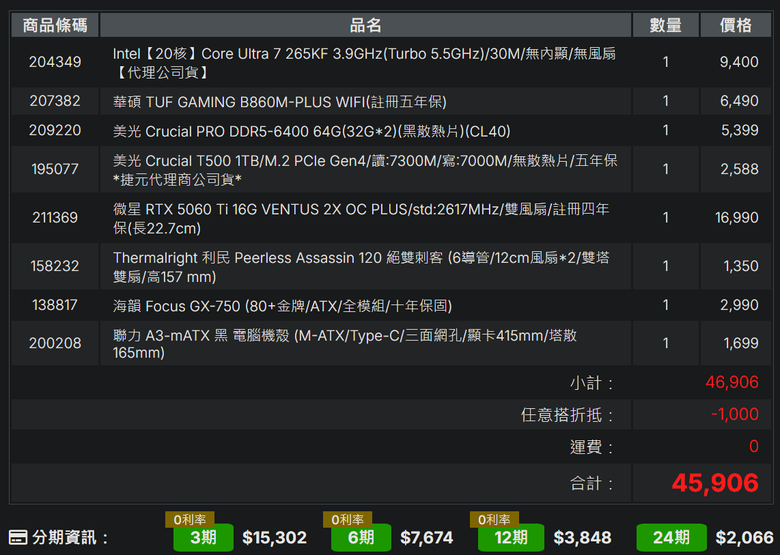Image resolution: width=780 pixels, height=555 pixels.
Task: Click the price 1,350
Action: click(741, 266)
